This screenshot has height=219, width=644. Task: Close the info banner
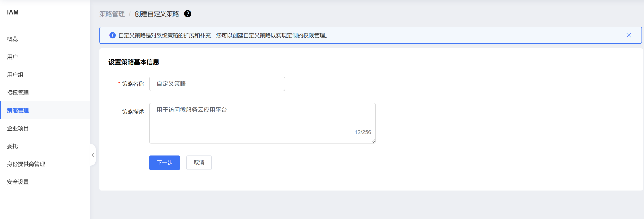click(629, 35)
